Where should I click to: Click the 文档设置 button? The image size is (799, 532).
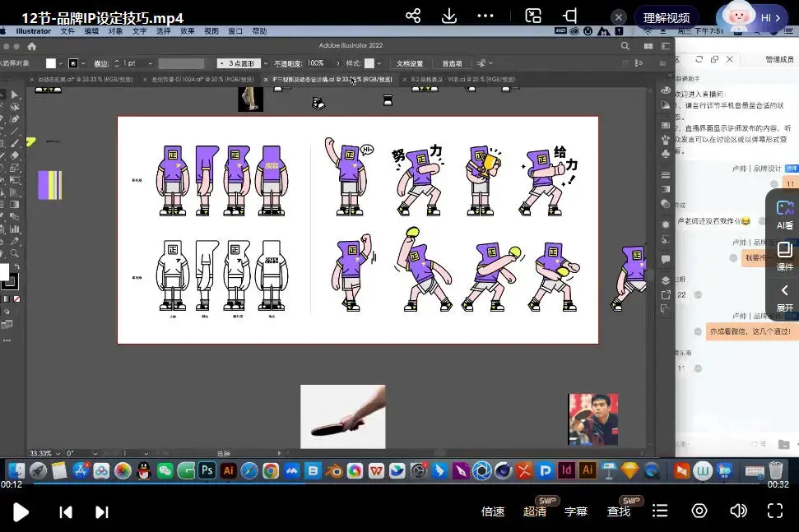tap(410, 63)
